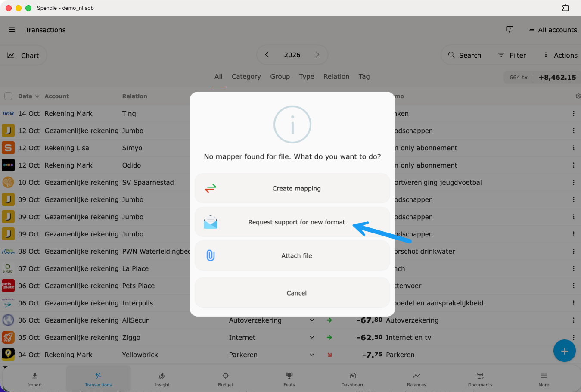The image size is (581, 392).
Task: Select the Yellowbrick relation cell
Action: point(140,355)
